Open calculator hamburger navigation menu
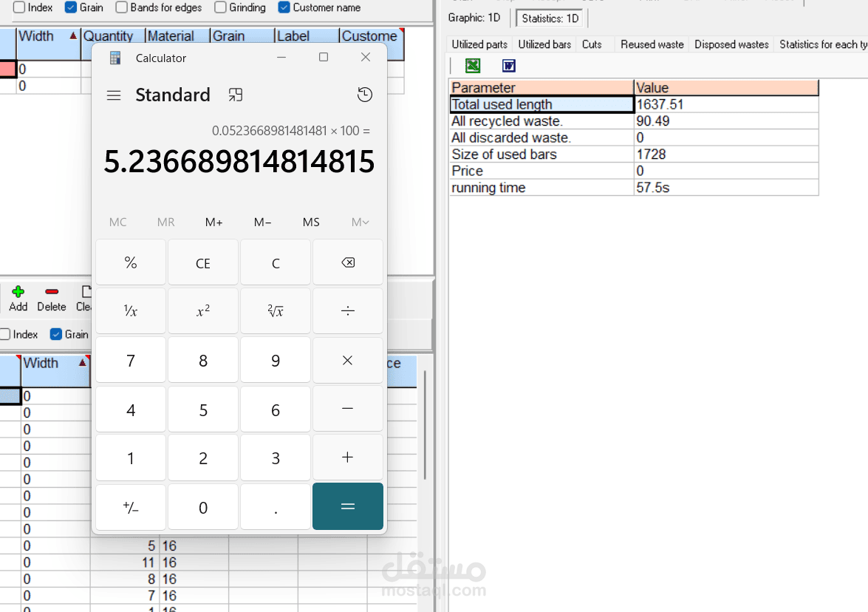This screenshot has height=612, width=868. coord(114,95)
